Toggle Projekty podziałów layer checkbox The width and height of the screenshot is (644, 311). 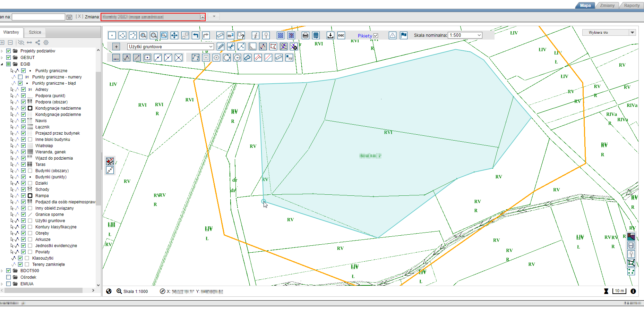[9, 51]
